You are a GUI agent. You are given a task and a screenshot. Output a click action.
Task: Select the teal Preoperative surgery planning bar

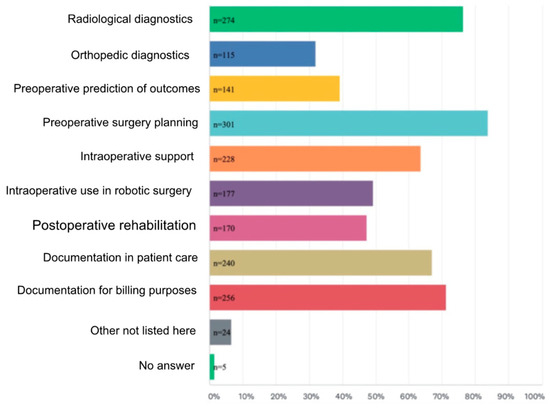(x=349, y=123)
